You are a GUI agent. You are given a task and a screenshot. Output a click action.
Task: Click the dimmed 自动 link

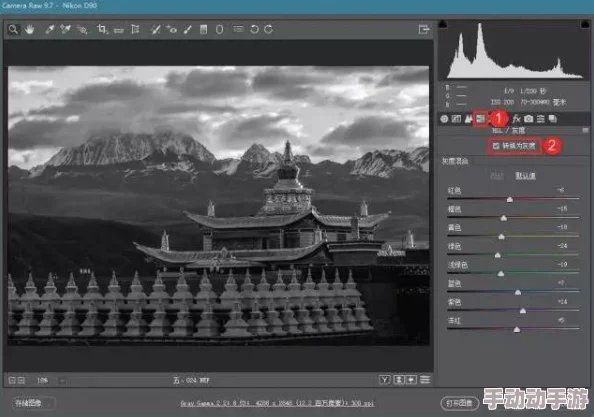click(x=497, y=175)
